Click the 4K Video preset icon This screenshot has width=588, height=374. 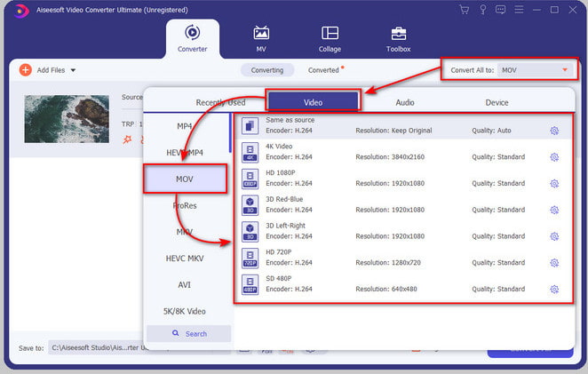click(250, 152)
